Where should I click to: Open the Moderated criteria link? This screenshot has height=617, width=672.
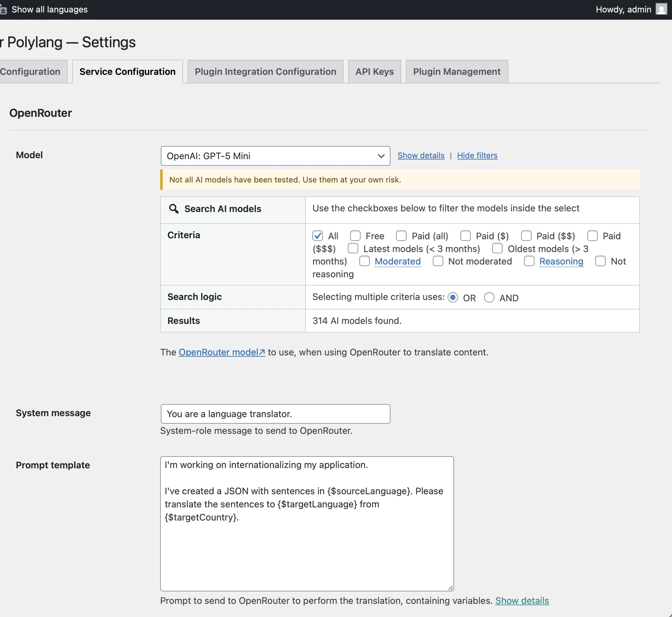pyautogui.click(x=397, y=261)
